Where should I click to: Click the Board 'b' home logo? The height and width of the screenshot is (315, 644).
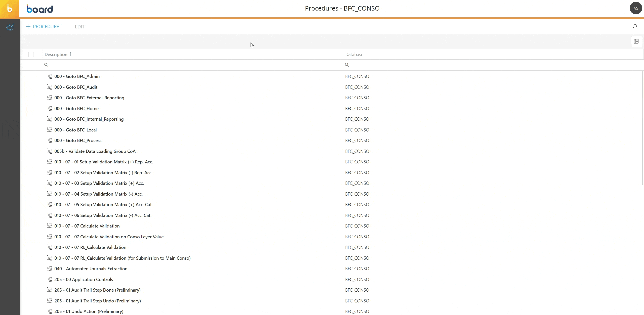pyautogui.click(x=10, y=9)
